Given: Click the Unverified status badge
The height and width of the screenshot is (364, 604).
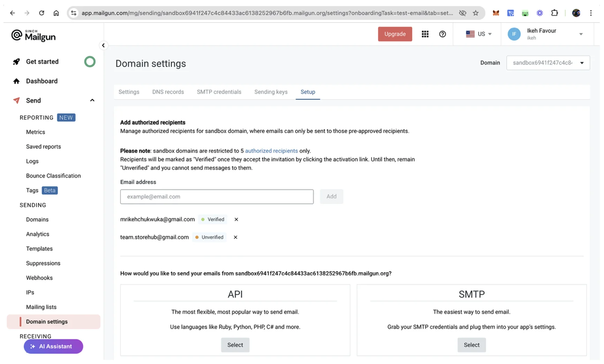Looking at the screenshot, I should point(209,237).
